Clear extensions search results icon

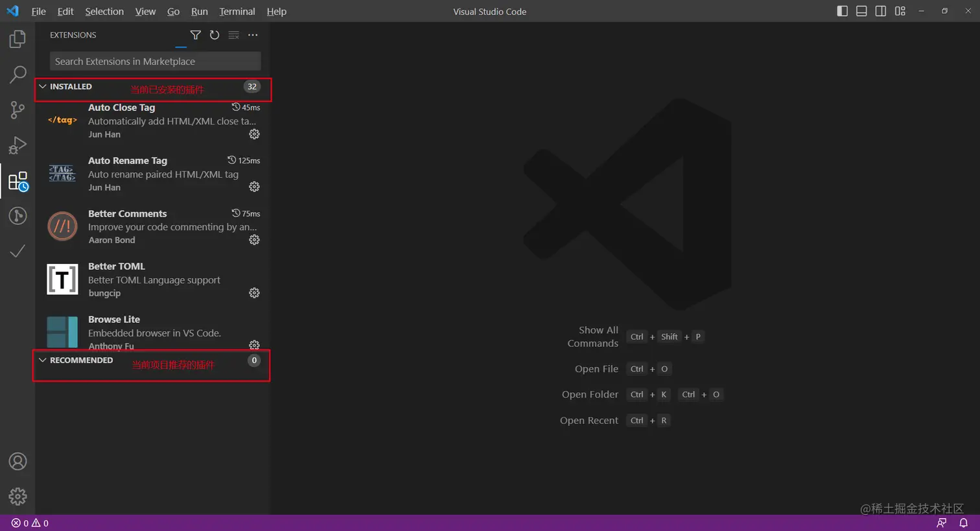pos(233,35)
